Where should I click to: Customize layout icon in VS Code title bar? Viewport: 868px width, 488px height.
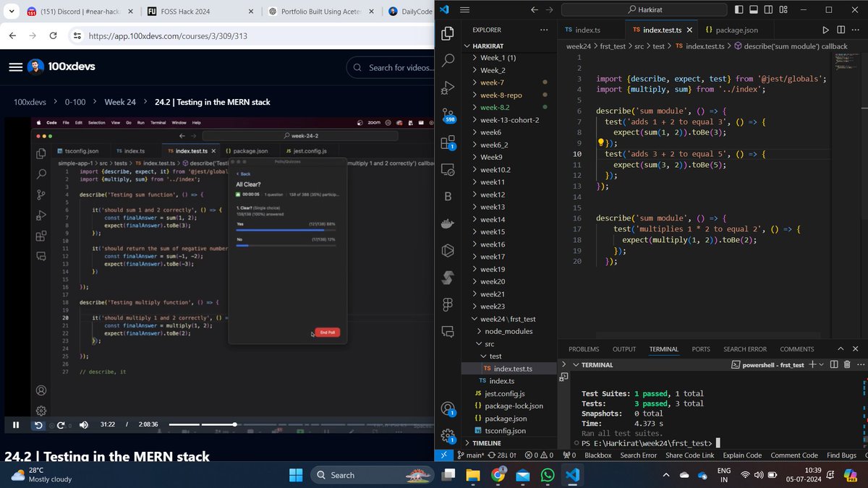pyautogui.click(x=784, y=9)
